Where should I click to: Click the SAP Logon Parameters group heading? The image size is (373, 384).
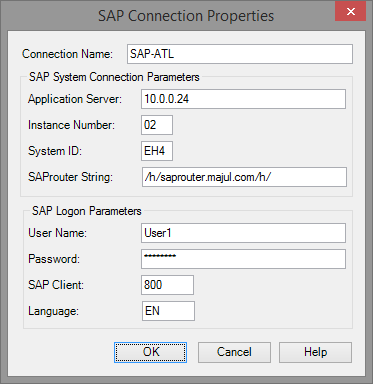coord(87,211)
